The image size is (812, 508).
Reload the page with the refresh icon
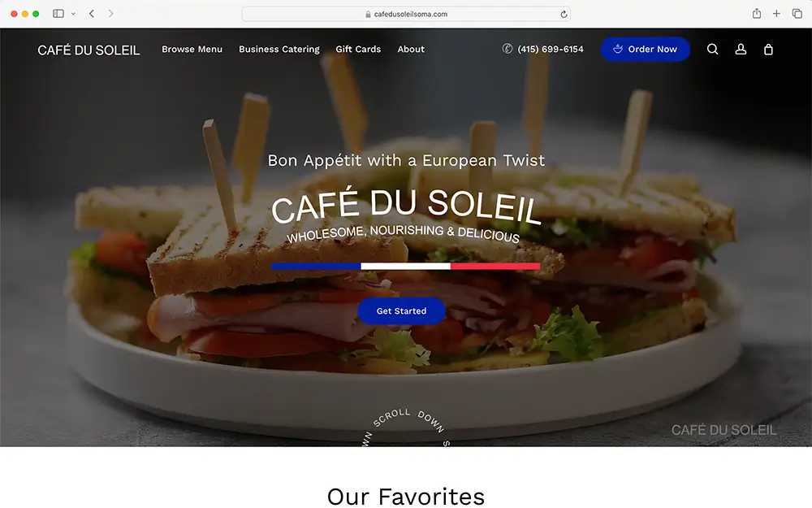pos(564,14)
